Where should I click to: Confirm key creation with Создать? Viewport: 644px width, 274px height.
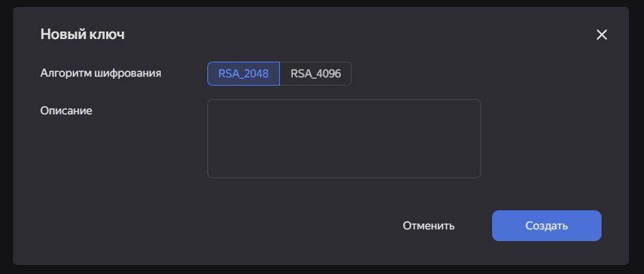pyautogui.click(x=546, y=225)
